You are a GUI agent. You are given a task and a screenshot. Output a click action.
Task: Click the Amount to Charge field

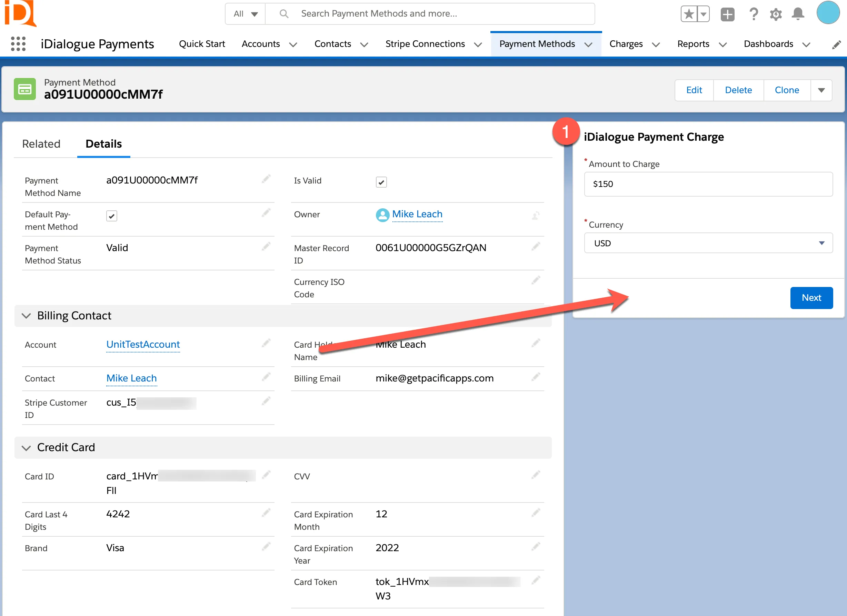click(x=708, y=184)
